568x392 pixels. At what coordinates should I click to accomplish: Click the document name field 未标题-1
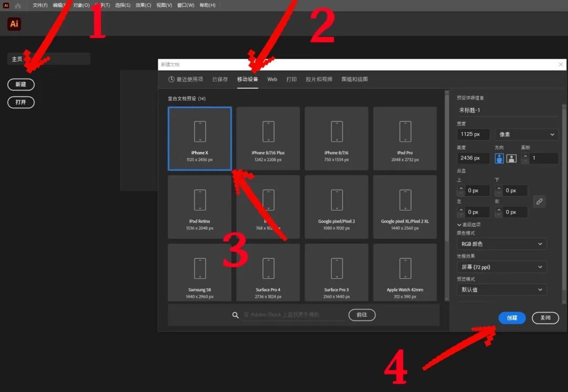pyautogui.click(x=507, y=110)
